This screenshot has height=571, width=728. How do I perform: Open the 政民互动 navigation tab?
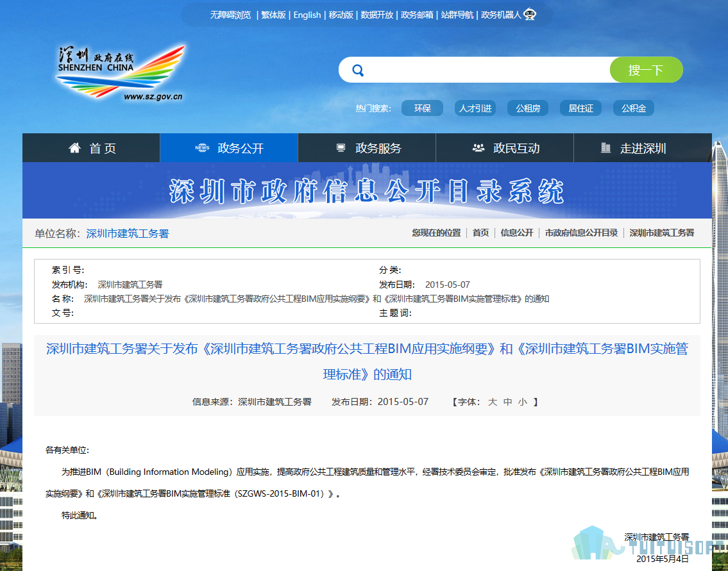click(505, 148)
